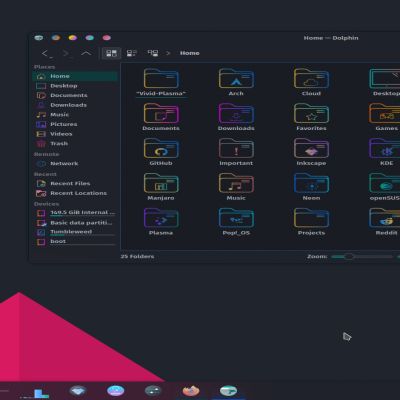The height and width of the screenshot is (400, 400).
Task: Open the purple Discover app in taskbar
Action: pyautogui.click(x=116, y=391)
